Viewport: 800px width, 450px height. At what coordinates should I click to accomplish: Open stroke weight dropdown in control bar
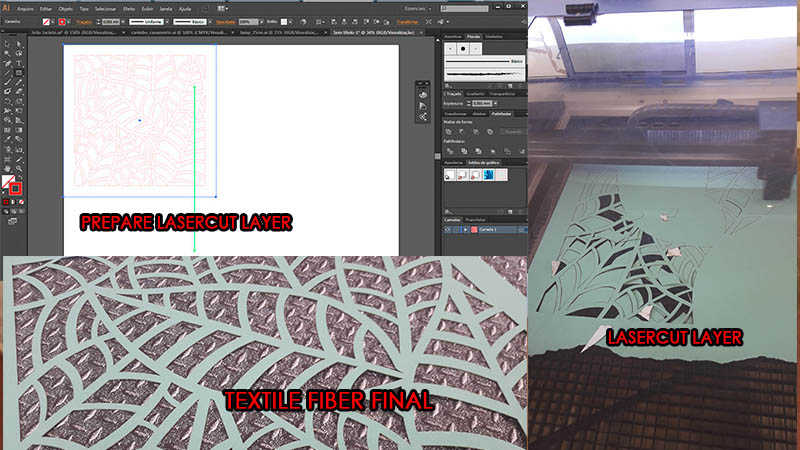[x=122, y=22]
